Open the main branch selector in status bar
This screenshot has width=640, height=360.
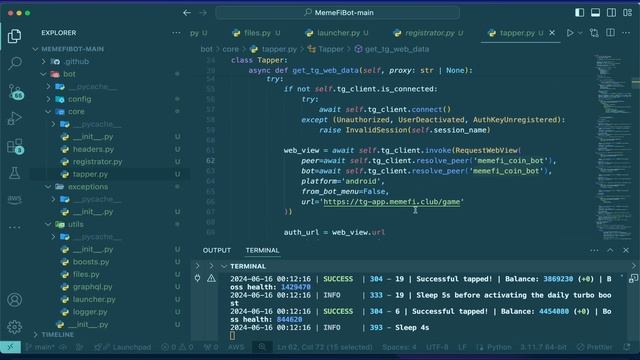(x=40, y=347)
